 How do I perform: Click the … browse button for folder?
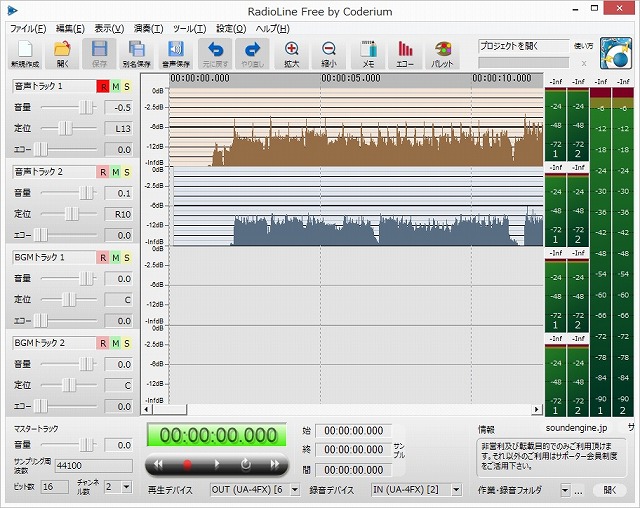578,491
